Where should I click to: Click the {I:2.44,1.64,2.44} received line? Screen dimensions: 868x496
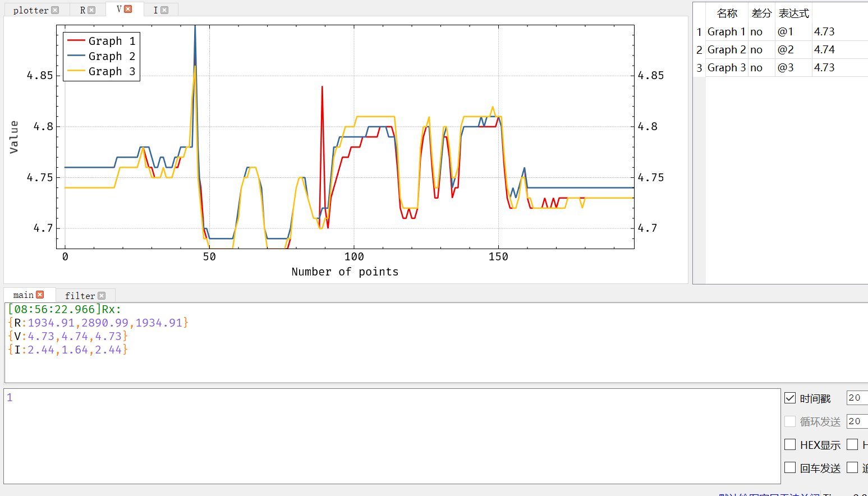(68, 350)
